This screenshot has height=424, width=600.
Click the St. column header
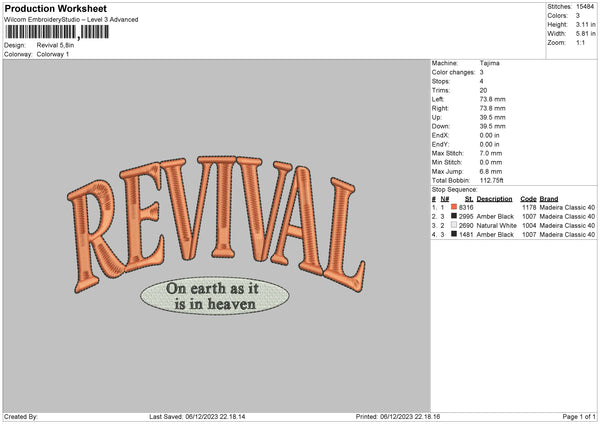pos(469,198)
